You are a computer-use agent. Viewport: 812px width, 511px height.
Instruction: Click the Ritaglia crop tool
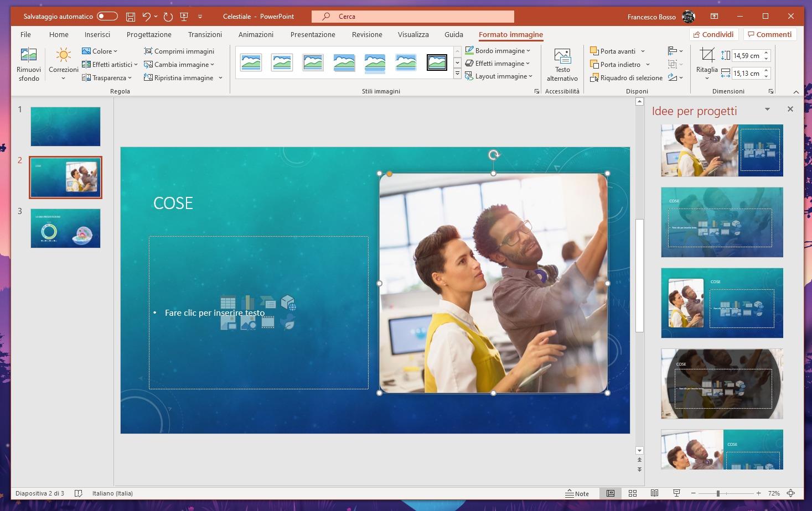(x=707, y=64)
